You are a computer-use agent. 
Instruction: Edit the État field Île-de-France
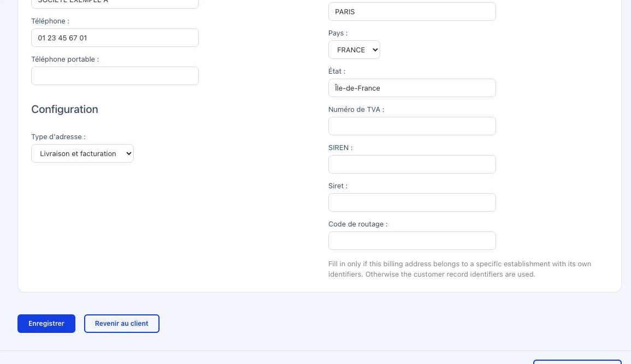tap(412, 88)
